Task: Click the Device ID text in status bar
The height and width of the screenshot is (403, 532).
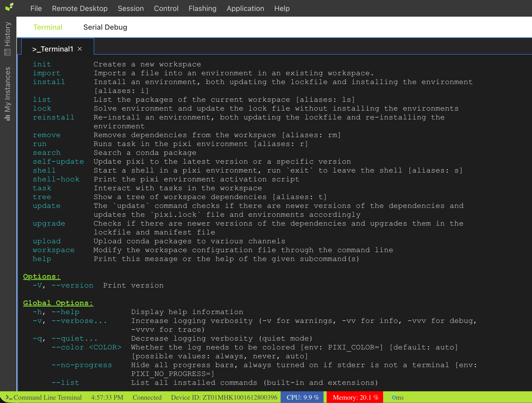Action: [x=224, y=397]
